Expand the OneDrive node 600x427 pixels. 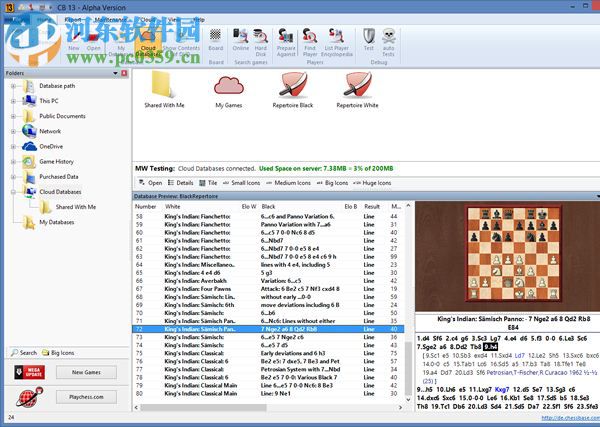pos(13,147)
